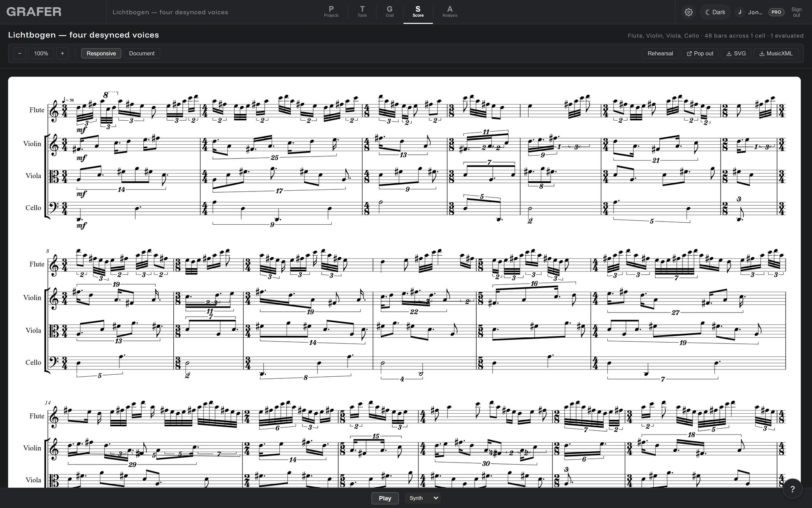Open the Analysis tab

(x=449, y=12)
